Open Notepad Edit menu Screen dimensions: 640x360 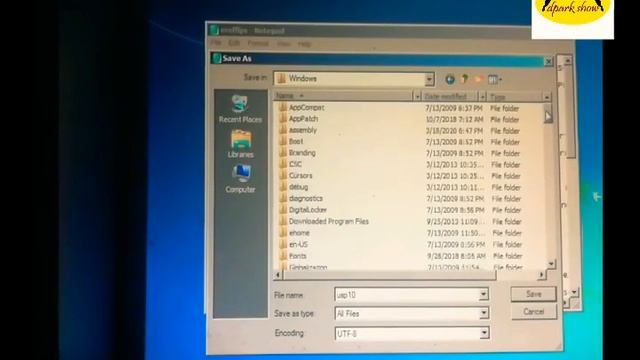(x=234, y=43)
